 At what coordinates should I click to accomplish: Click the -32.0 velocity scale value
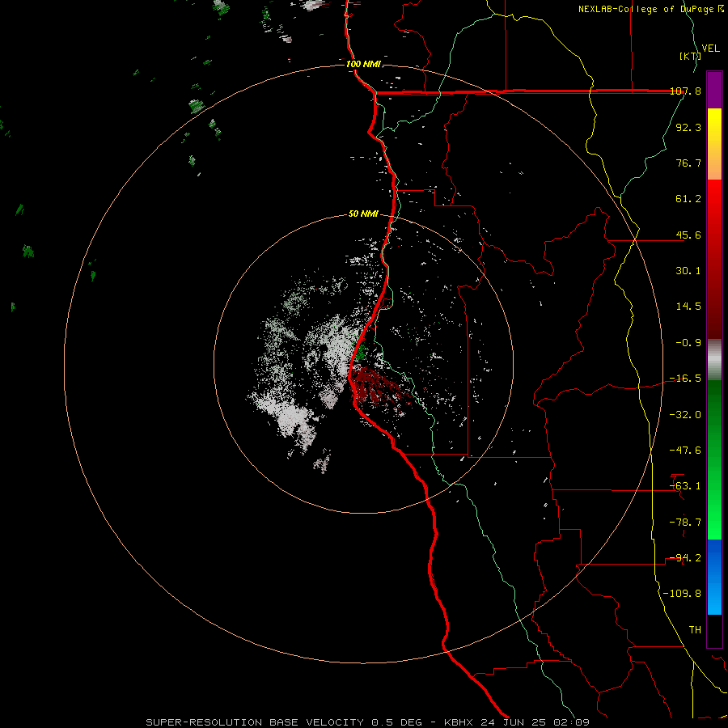[685, 415]
